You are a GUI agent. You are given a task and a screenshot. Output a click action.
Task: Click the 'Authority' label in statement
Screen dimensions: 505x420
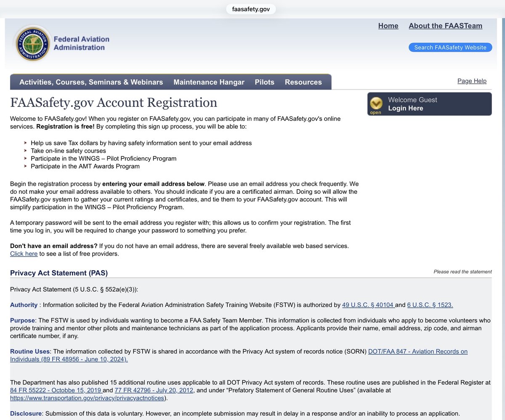click(24, 305)
